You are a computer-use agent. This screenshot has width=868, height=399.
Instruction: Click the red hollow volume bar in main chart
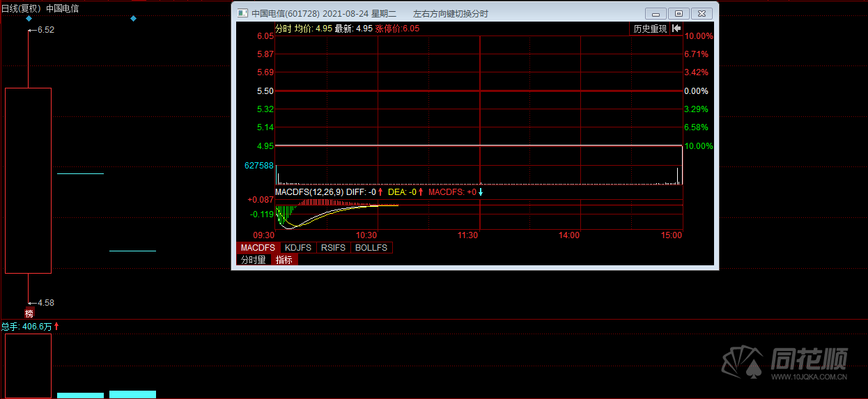coord(28,366)
